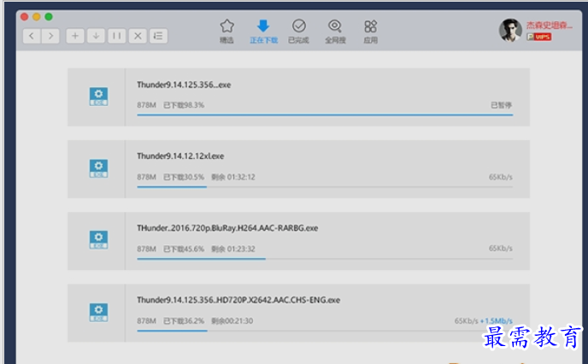Click the VIP5 membership badge

539,37
